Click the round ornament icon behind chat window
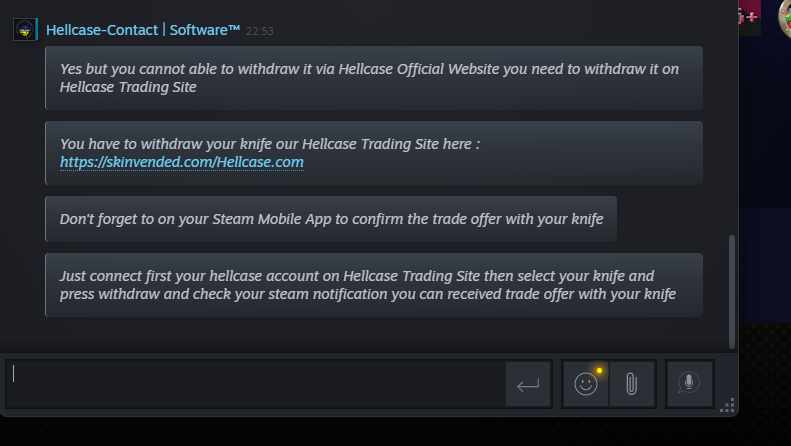Screen dimensions: 791x446 click(781, 13)
